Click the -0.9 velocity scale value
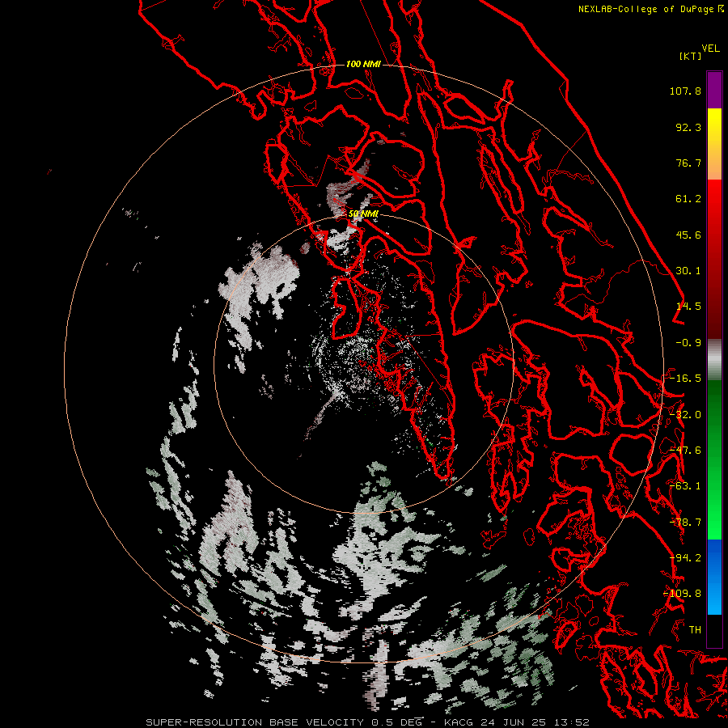Viewport: 728px width, 728px height. 688,343
